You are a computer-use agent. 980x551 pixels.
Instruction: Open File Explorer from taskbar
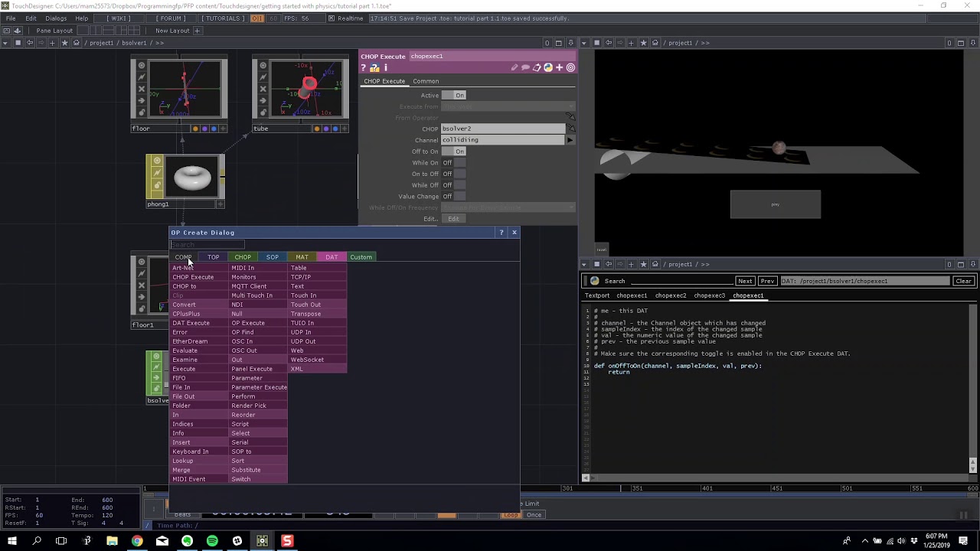coord(112,541)
